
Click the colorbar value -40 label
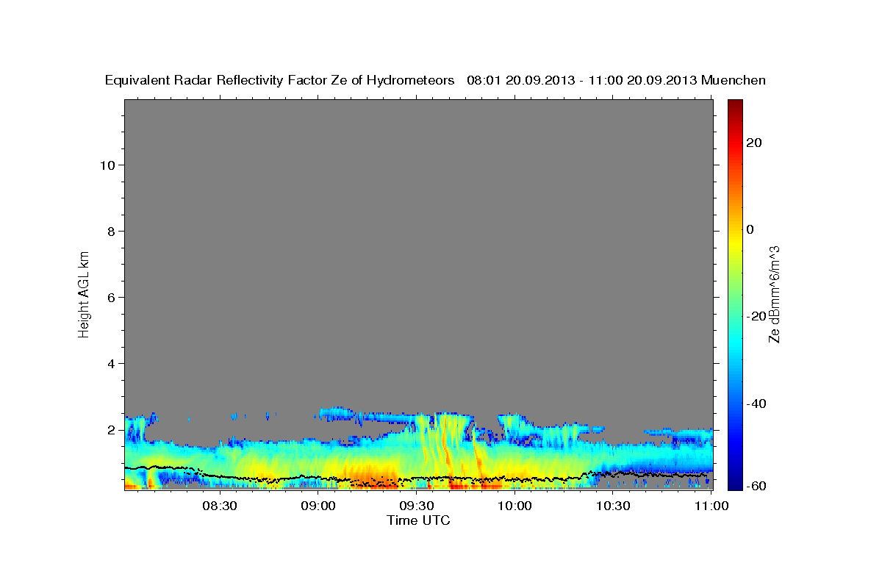coord(756,404)
